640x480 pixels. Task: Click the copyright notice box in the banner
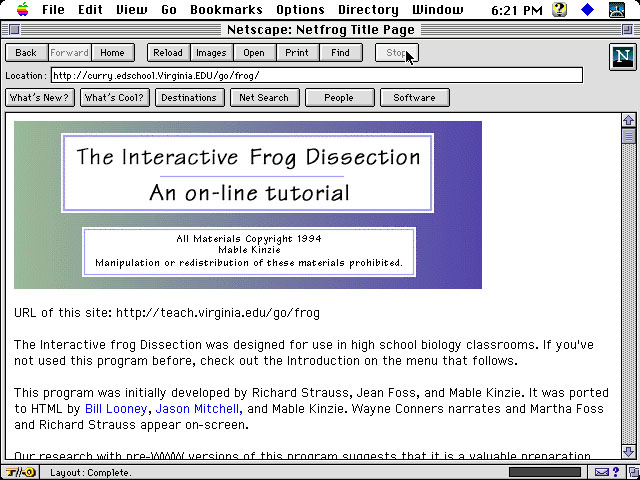click(x=249, y=252)
